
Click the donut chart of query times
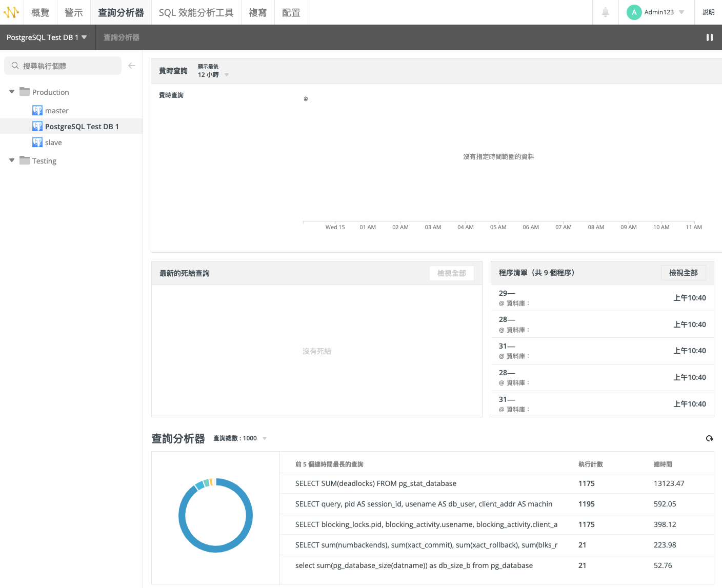click(215, 515)
